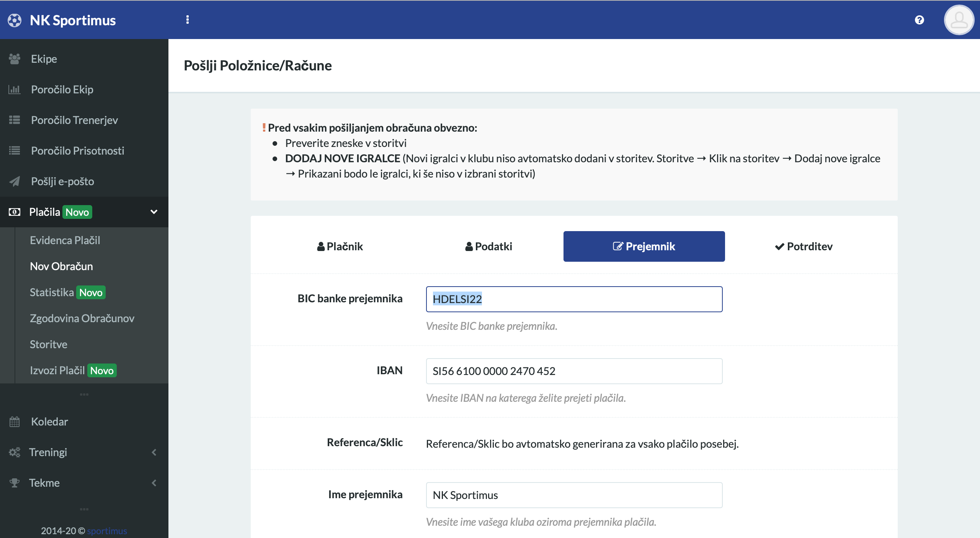Screen dimensions: 980x538
Task: Click the Koledar calendar icon
Action: [x=15, y=422]
